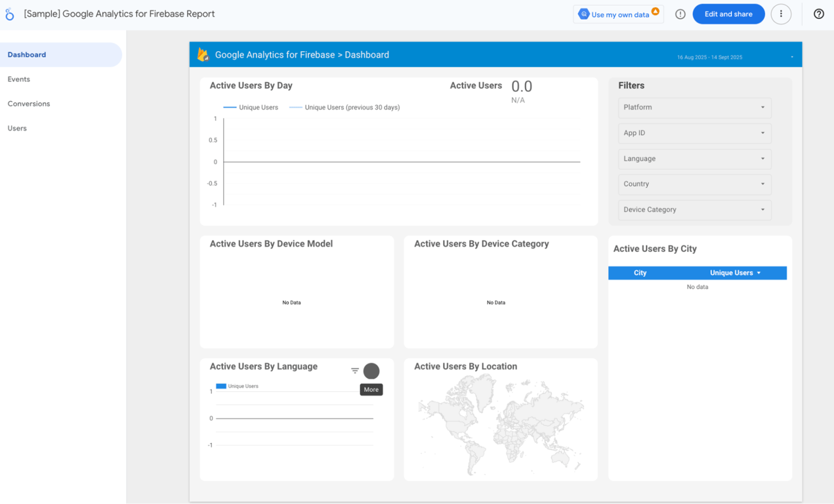The image size is (834, 504).
Task: Click the Active Users By Device Model heading
Action: [271, 243]
